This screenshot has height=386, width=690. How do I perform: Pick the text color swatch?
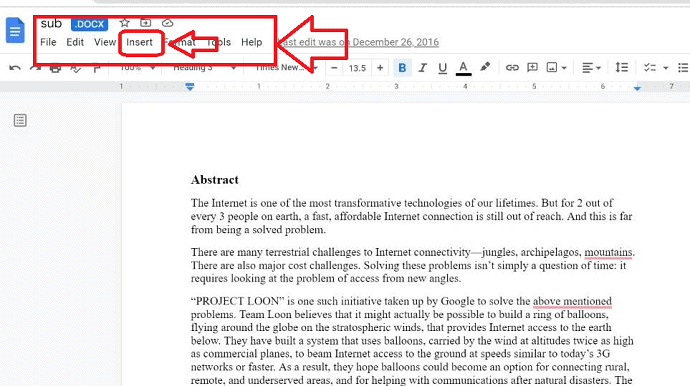(x=463, y=68)
